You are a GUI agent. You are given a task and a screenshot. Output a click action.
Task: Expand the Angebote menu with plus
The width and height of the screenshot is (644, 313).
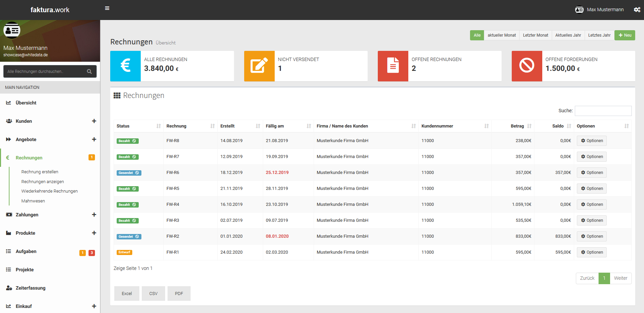click(x=94, y=139)
